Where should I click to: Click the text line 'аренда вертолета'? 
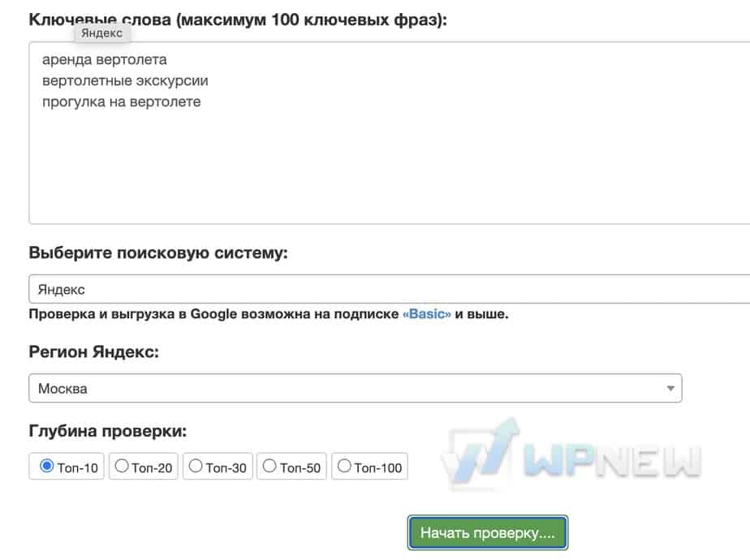(104, 60)
